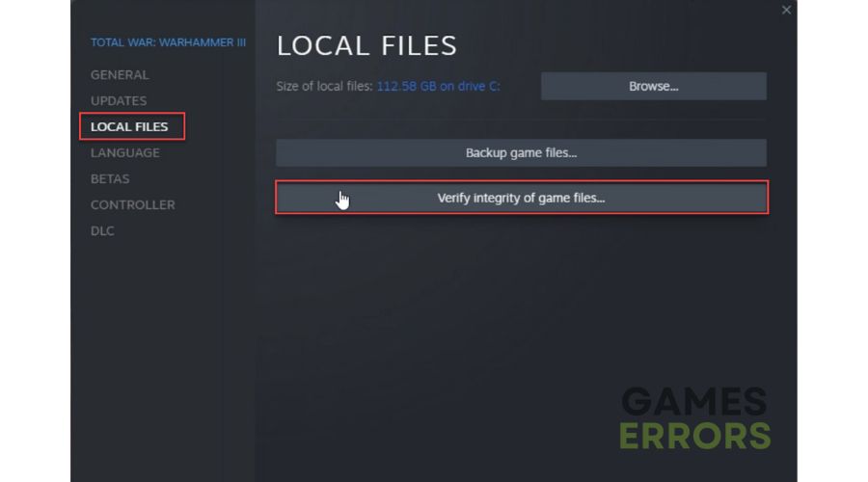This screenshot has height=482, width=868.
Task: Click Backup game files... button
Action: click(522, 152)
